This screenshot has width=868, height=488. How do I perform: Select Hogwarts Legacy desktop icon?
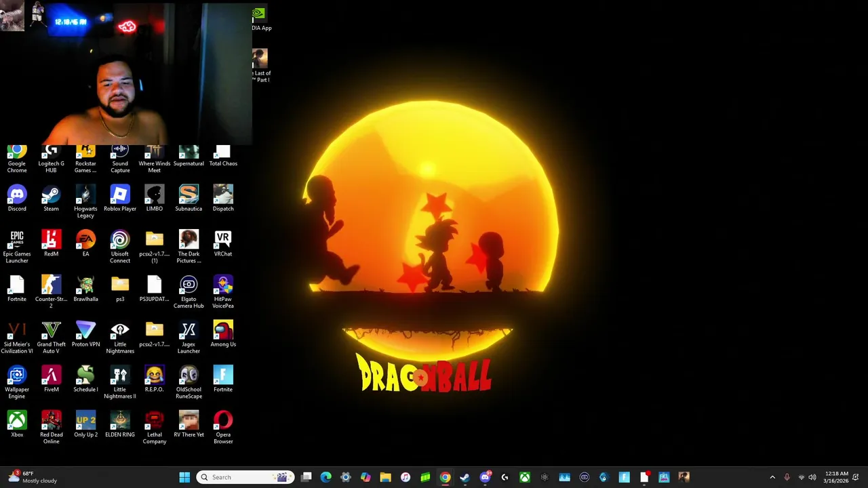point(85,202)
